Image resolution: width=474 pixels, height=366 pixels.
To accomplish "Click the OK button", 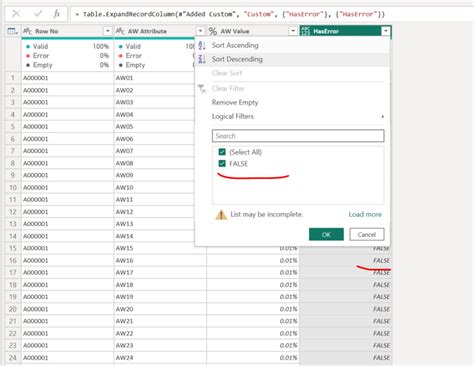I will coord(326,234).
